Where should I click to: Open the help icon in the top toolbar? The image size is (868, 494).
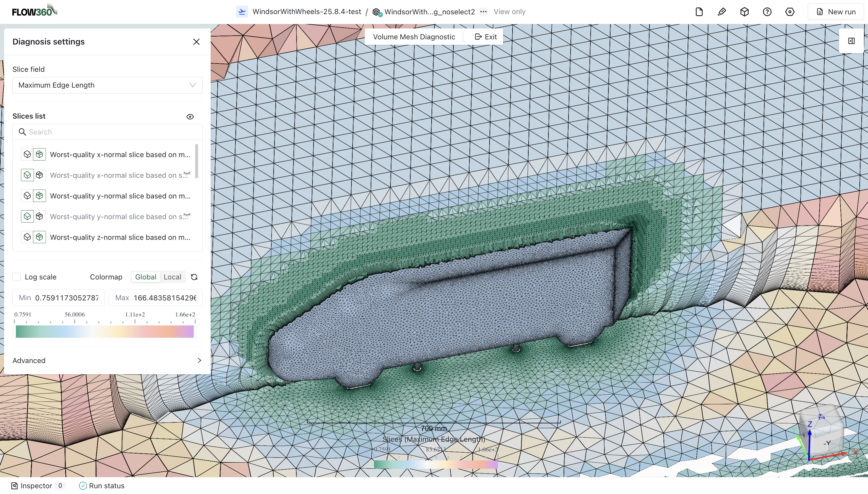(767, 11)
